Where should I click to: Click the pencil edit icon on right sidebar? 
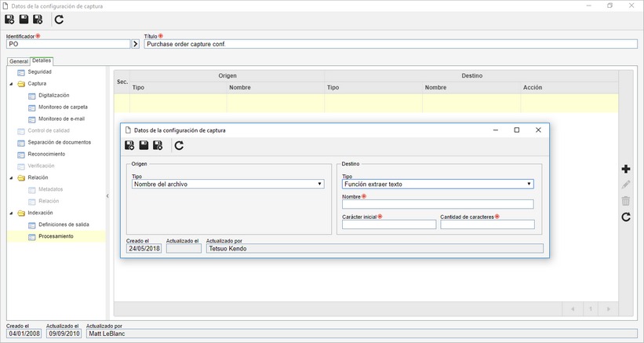(626, 185)
